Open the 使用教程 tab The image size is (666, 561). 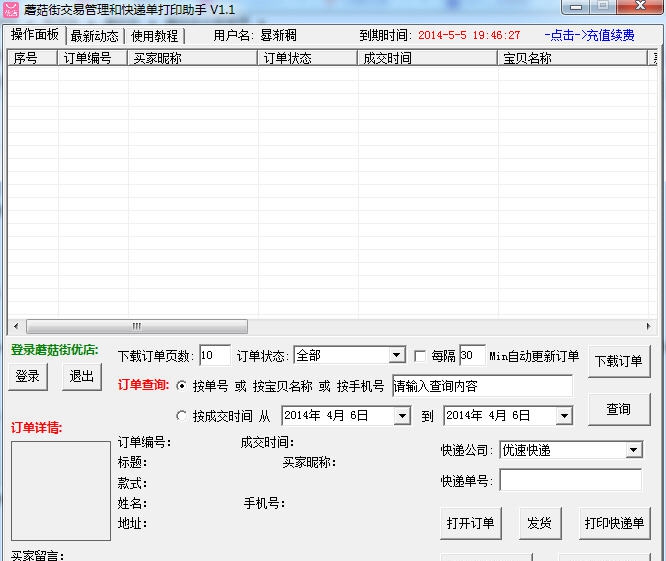tap(155, 36)
